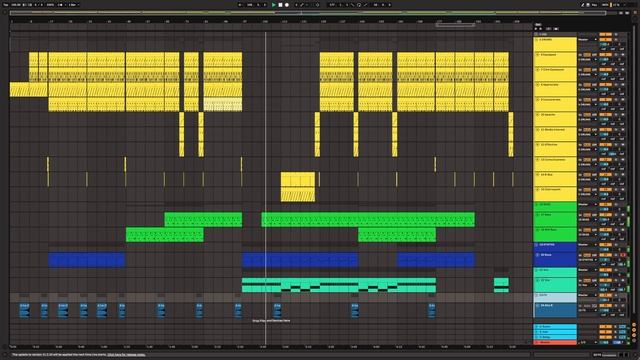Select the red Master track header
Viewport: 640px width, 360px height.
tap(555, 342)
